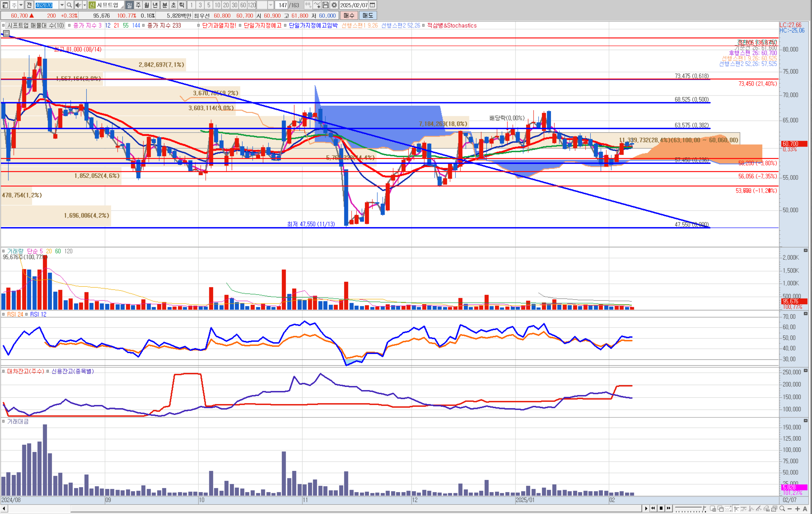
Task: Click the speaker sound icon
Action: point(78,5)
